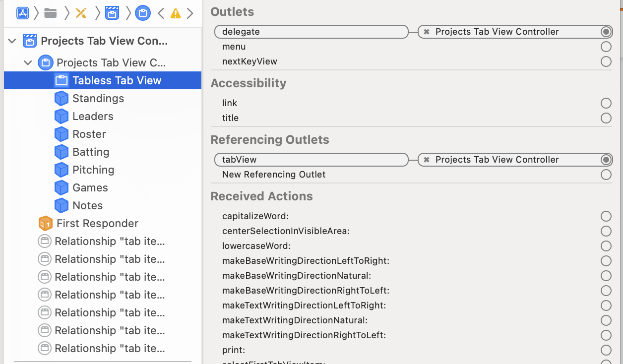Click the circular view controller icon in the jump bar
Viewport: 623px width, 364px height.
pos(142,13)
